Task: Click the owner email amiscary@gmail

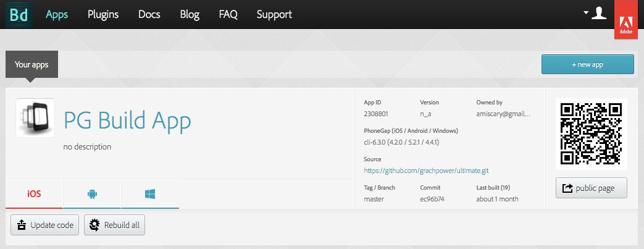Action: [504, 114]
